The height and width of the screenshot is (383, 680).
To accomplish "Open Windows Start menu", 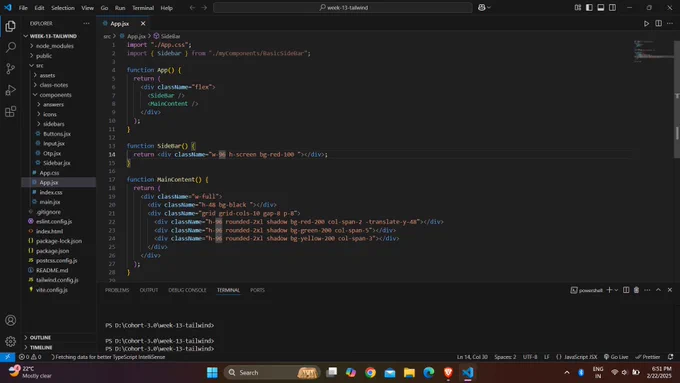I will click(212, 372).
